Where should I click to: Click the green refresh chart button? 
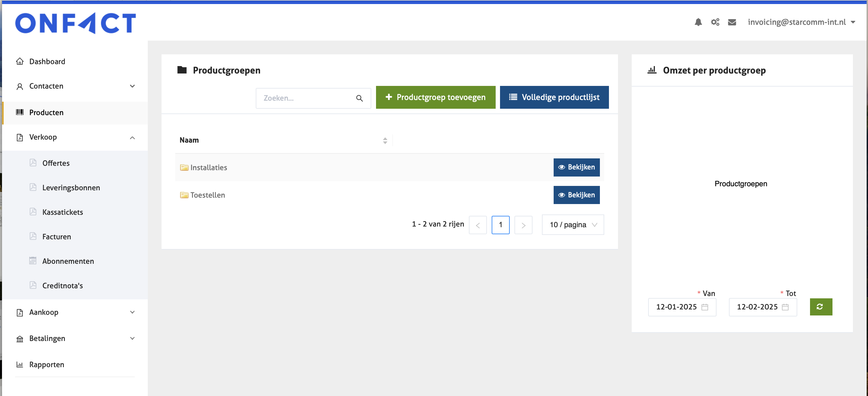click(x=820, y=307)
